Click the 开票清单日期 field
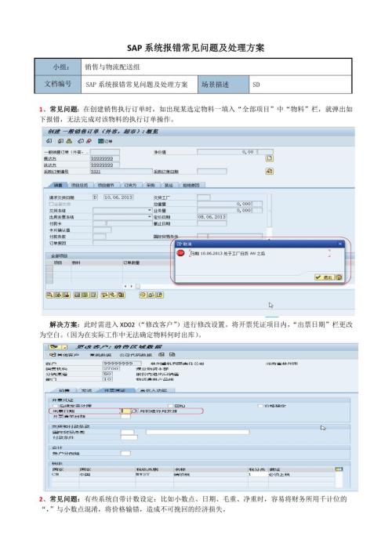392x554 pixels. [x=125, y=417]
